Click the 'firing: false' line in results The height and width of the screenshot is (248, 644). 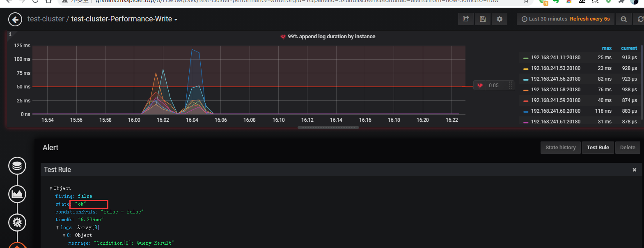tap(74, 197)
